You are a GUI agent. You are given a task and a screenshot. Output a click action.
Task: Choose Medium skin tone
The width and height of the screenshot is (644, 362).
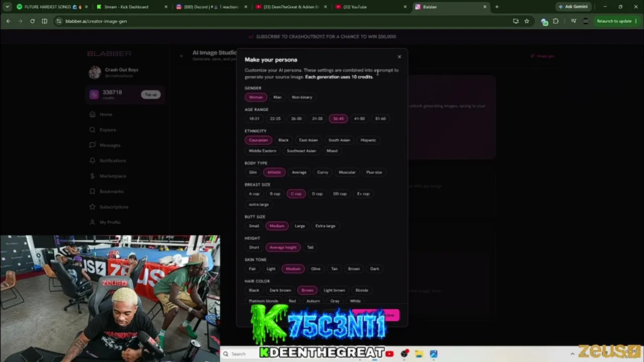click(293, 269)
